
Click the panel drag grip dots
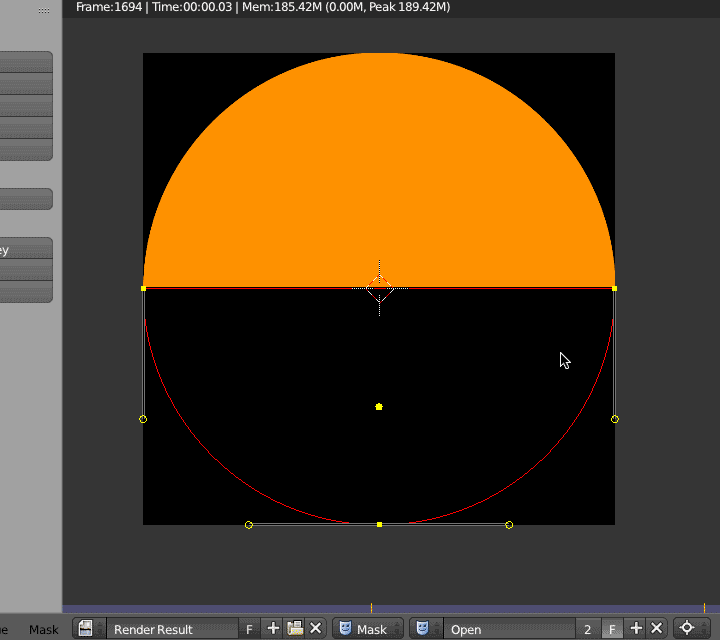coord(44,10)
